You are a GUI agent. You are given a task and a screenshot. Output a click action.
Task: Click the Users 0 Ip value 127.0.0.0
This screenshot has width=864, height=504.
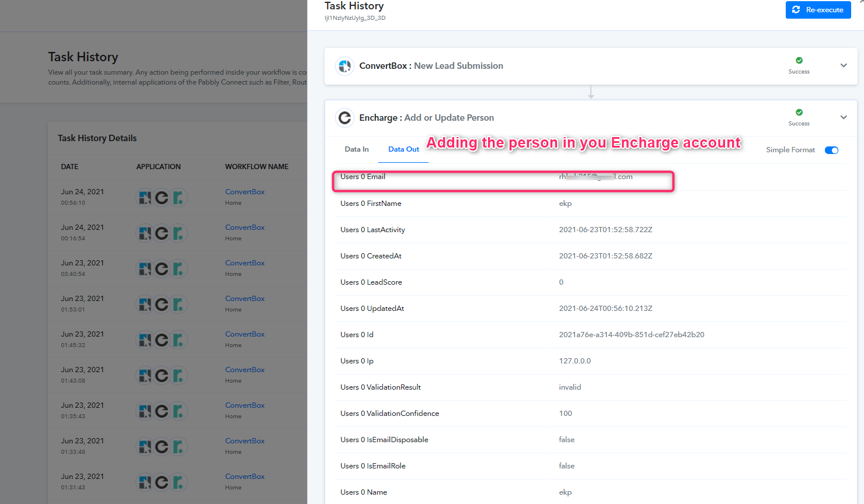click(575, 361)
